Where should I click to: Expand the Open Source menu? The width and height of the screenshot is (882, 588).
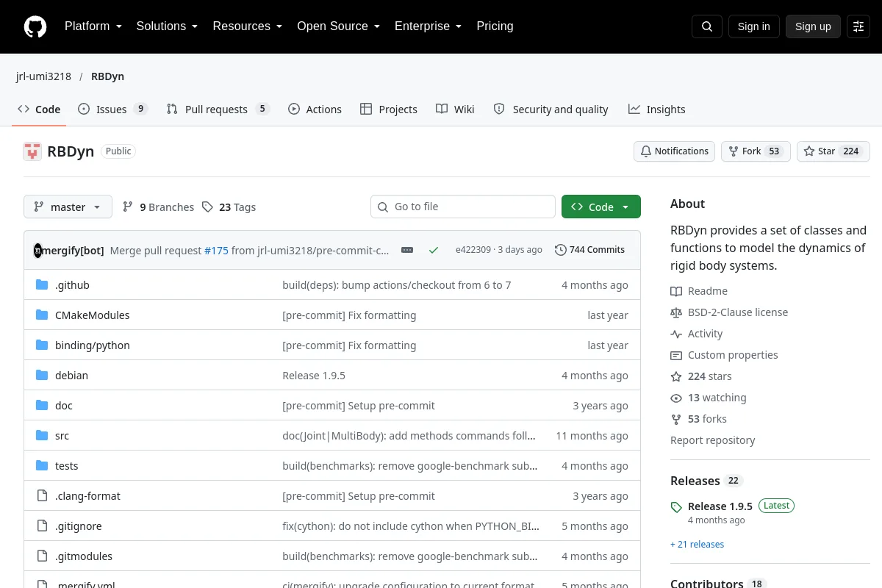338,26
